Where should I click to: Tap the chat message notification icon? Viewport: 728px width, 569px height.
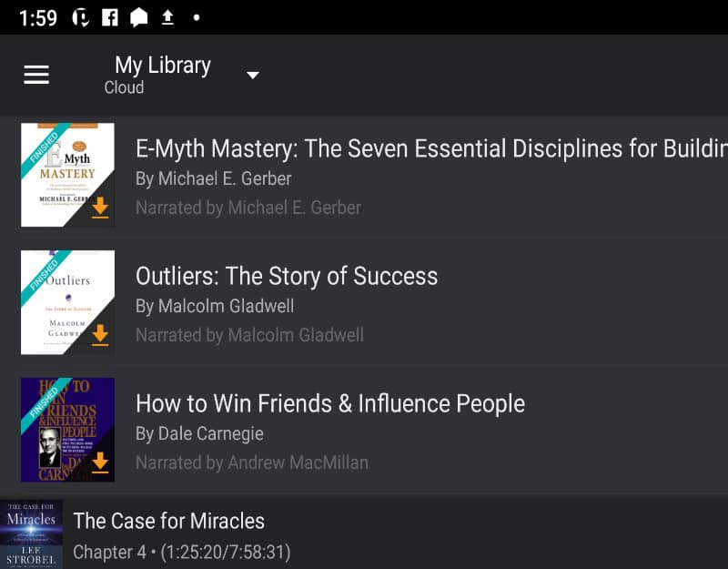(139, 17)
